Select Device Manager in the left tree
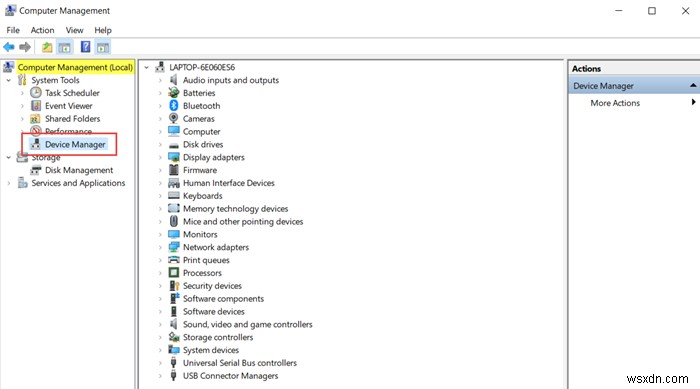Screen dimensions: 700x389 [x=75, y=144]
